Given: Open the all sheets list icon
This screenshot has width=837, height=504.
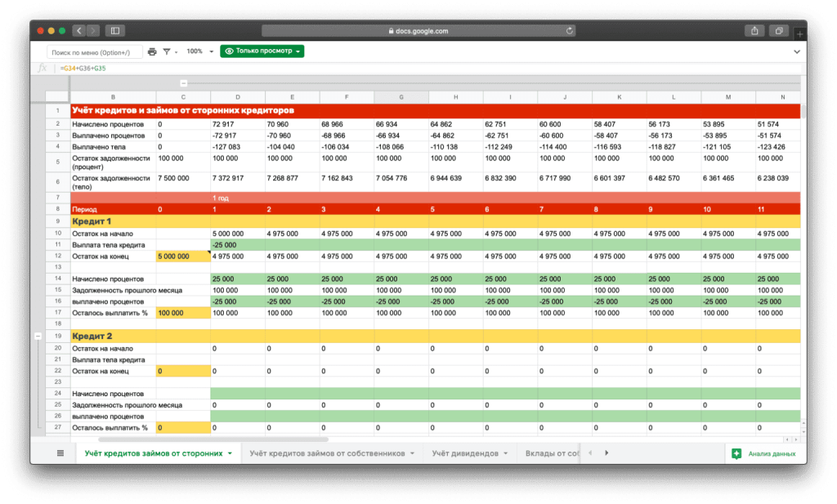Looking at the screenshot, I should click(60, 453).
